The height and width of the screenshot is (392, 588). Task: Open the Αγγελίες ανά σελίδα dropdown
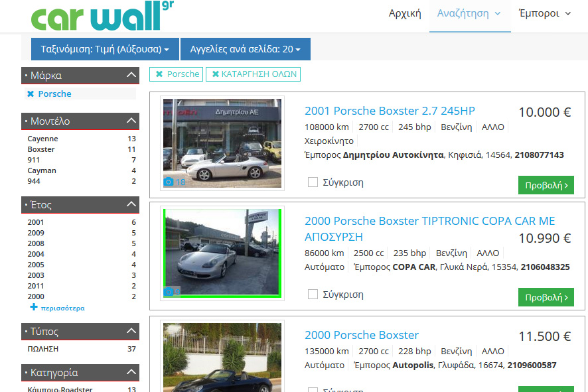click(x=246, y=49)
